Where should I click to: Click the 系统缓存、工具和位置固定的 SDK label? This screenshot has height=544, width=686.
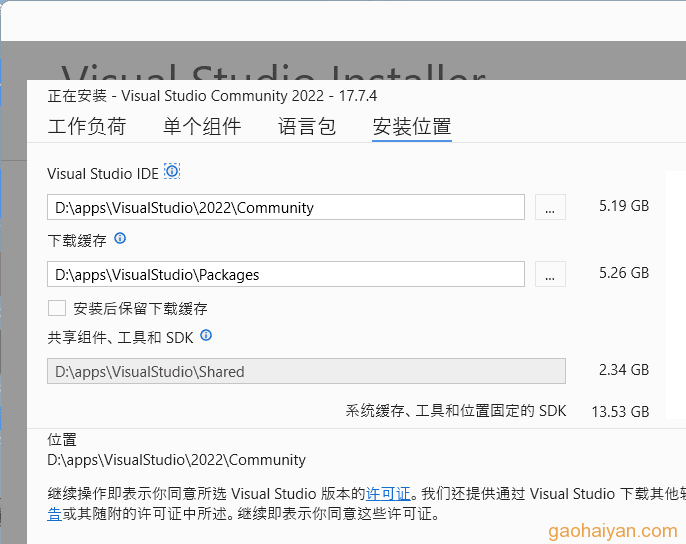coord(456,411)
